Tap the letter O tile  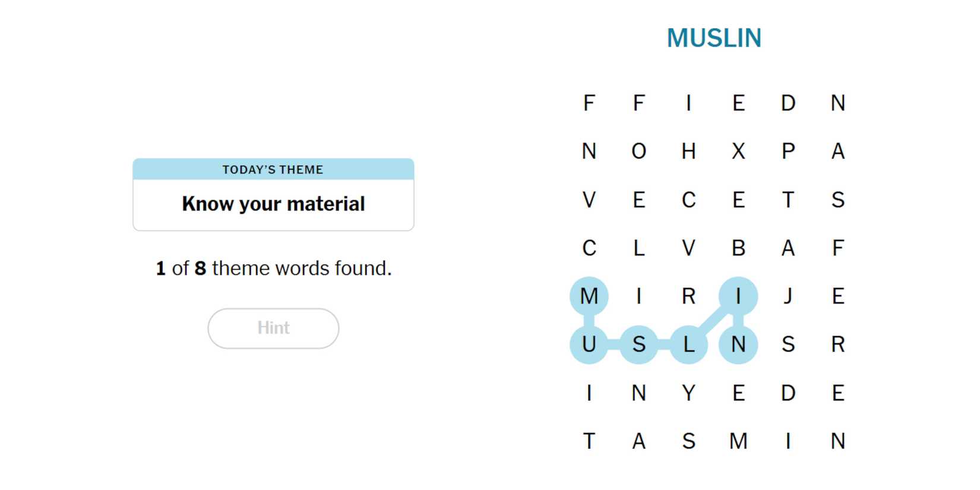point(638,151)
